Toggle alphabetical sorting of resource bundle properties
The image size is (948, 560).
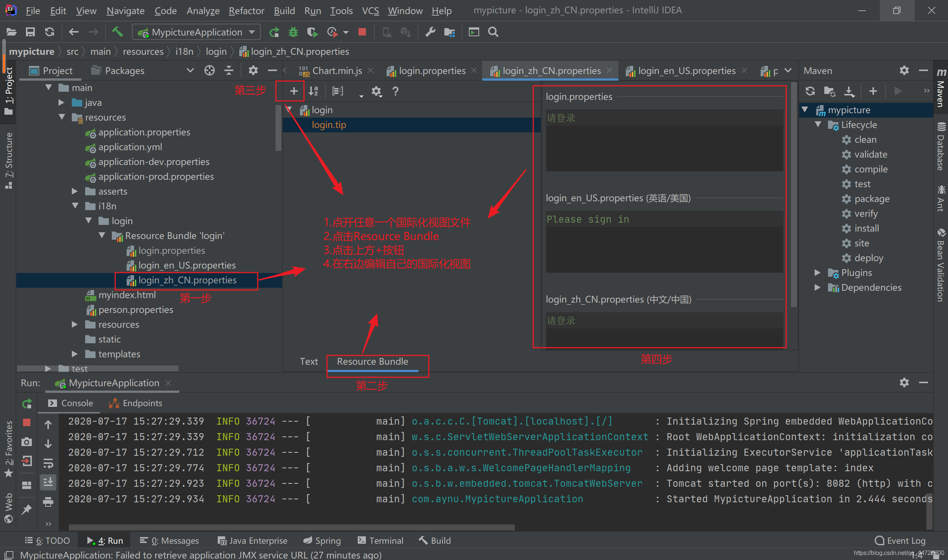point(313,91)
